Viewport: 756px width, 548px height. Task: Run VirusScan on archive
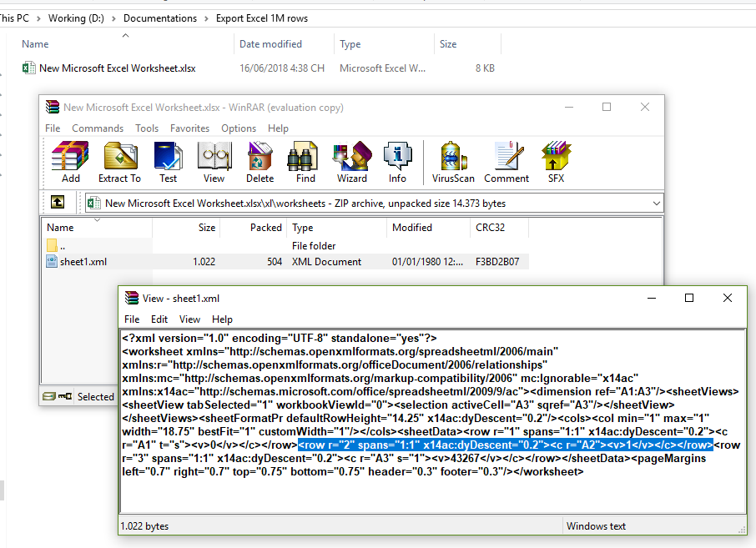453,161
